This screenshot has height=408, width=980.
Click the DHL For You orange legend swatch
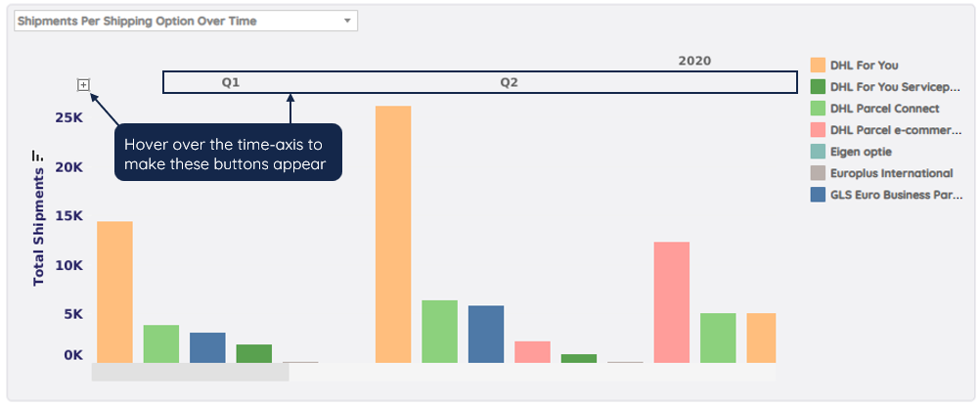tap(818, 65)
